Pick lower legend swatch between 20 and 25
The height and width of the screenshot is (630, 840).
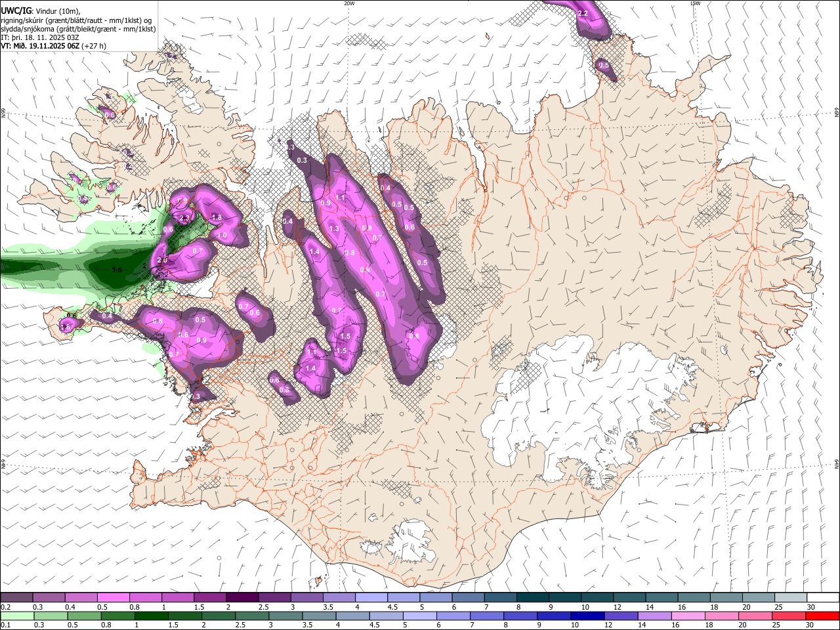(756, 616)
